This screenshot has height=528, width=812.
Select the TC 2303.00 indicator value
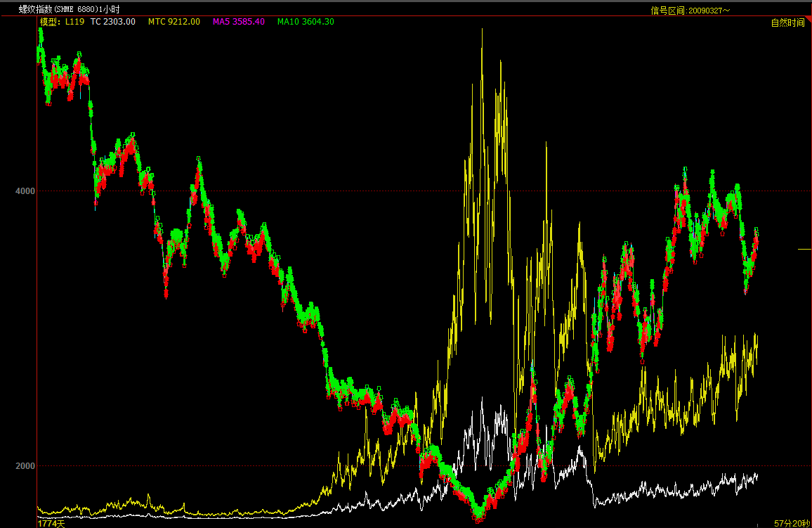pos(112,22)
